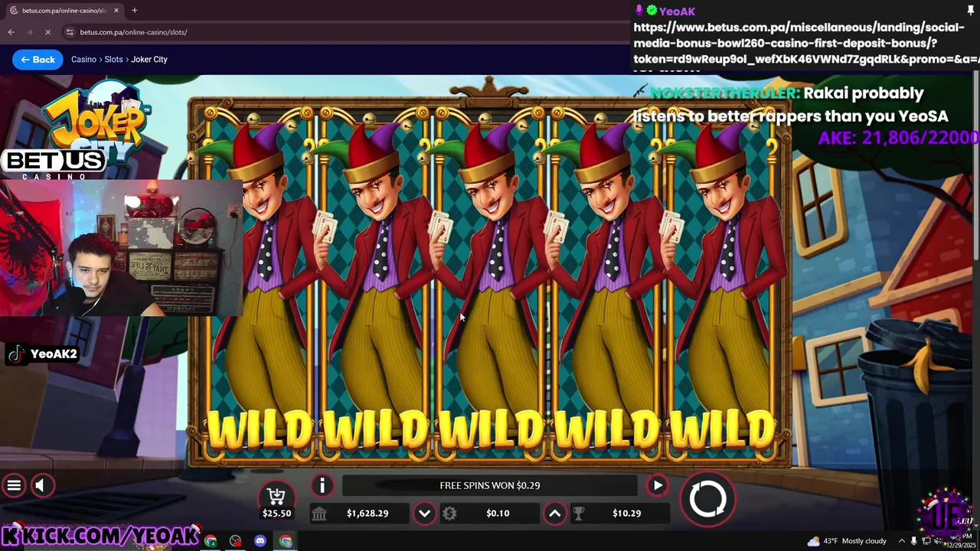Hit the big circular spin button
980x551 pixels.
(x=707, y=499)
